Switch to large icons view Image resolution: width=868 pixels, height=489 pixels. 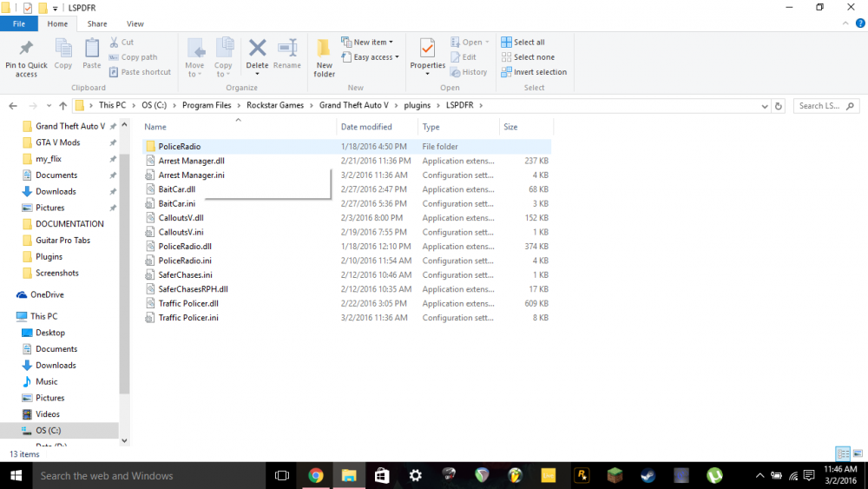(x=858, y=453)
